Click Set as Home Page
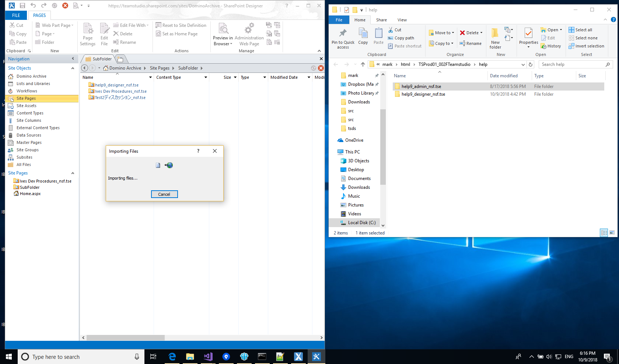The image size is (619, 364). tap(176, 34)
